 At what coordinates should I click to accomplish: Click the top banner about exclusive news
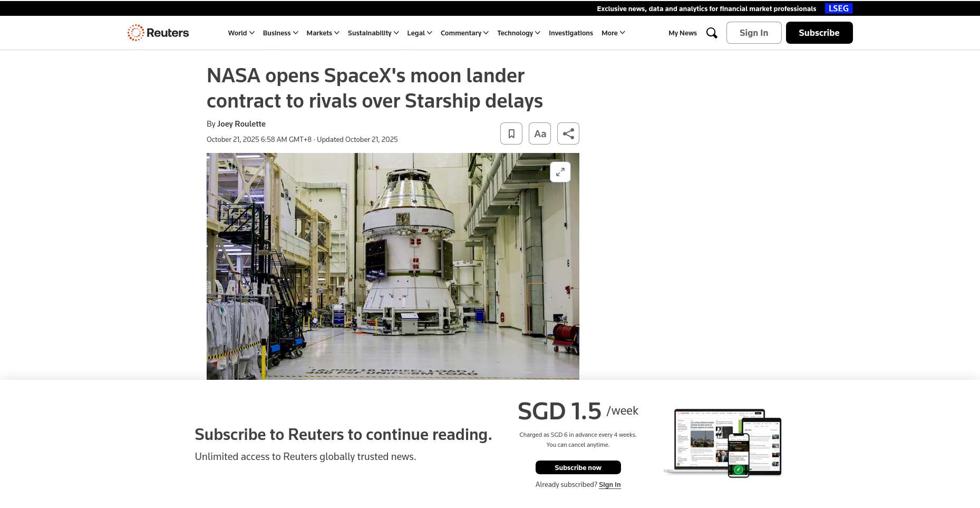click(706, 8)
